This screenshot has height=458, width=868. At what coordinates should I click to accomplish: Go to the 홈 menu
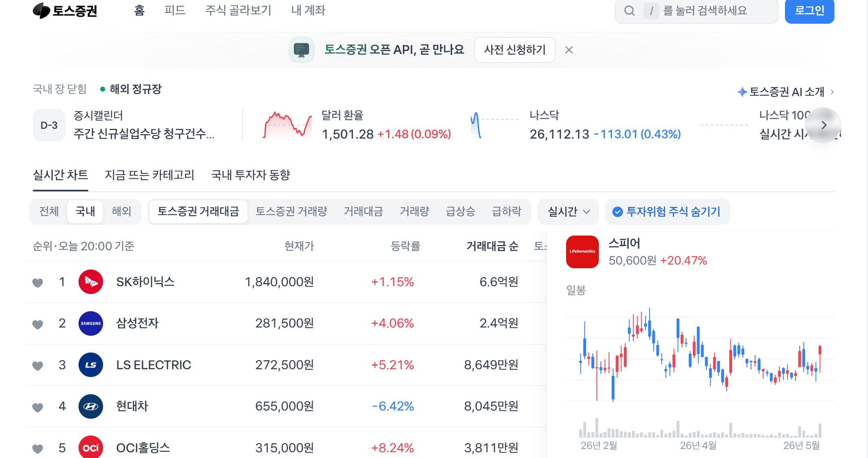pyautogui.click(x=139, y=10)
